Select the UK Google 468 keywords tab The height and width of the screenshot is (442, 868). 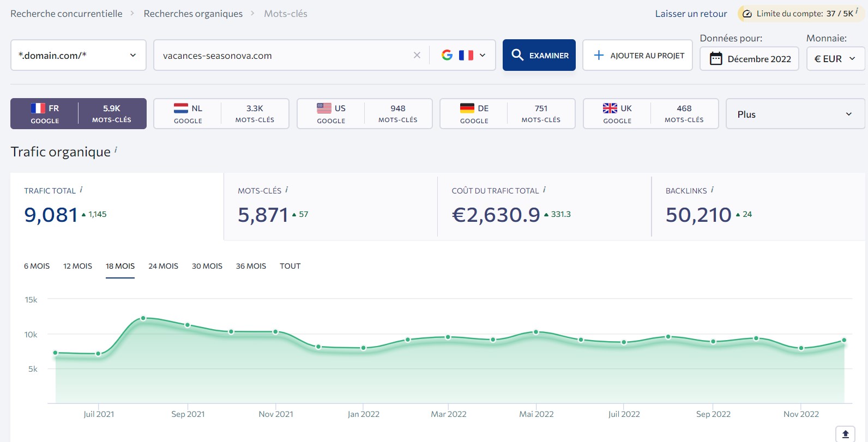(x=651, y=113)
